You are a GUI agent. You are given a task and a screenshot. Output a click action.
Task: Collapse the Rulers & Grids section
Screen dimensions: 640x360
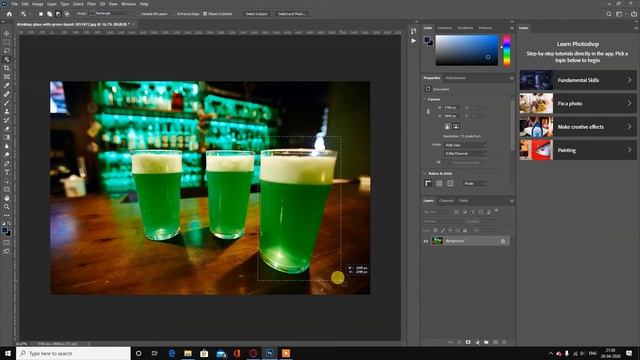424,173
